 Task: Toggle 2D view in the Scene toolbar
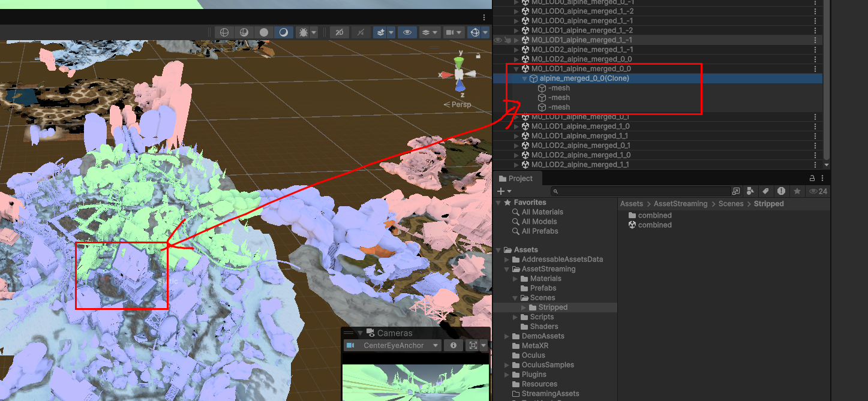[x=340, y=32]
